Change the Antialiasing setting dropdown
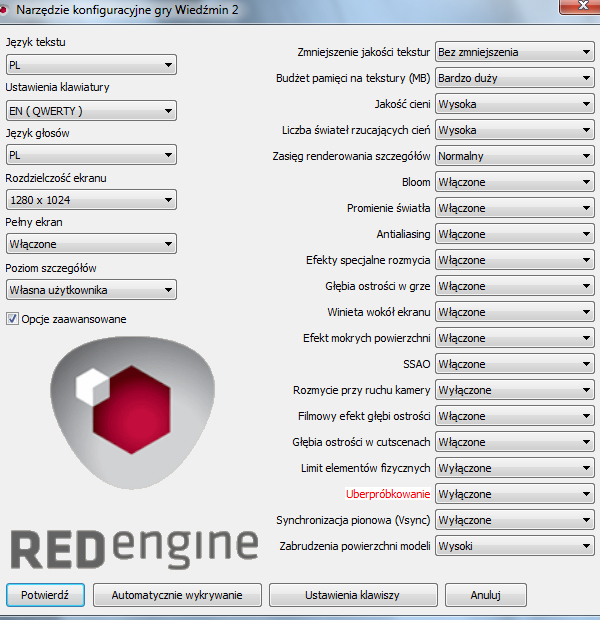The height and width of the screenshot is (620, 600). pos(515,234)
